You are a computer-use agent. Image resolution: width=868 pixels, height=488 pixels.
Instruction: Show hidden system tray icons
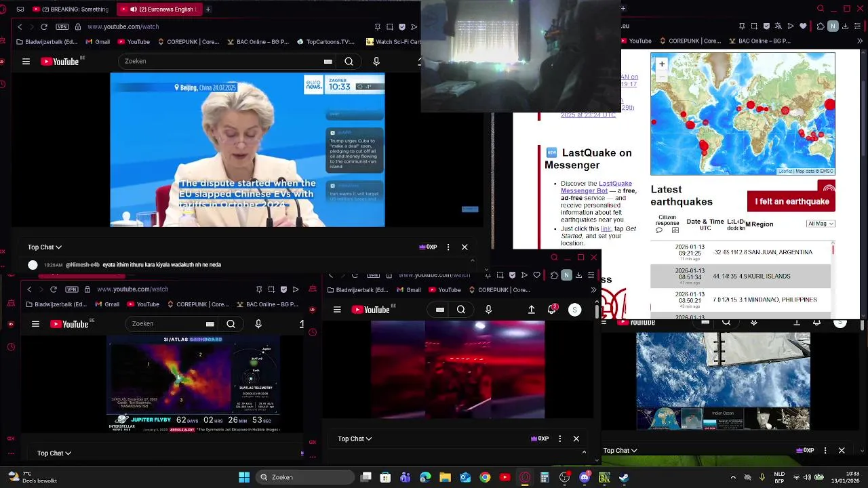click(733, 478)
